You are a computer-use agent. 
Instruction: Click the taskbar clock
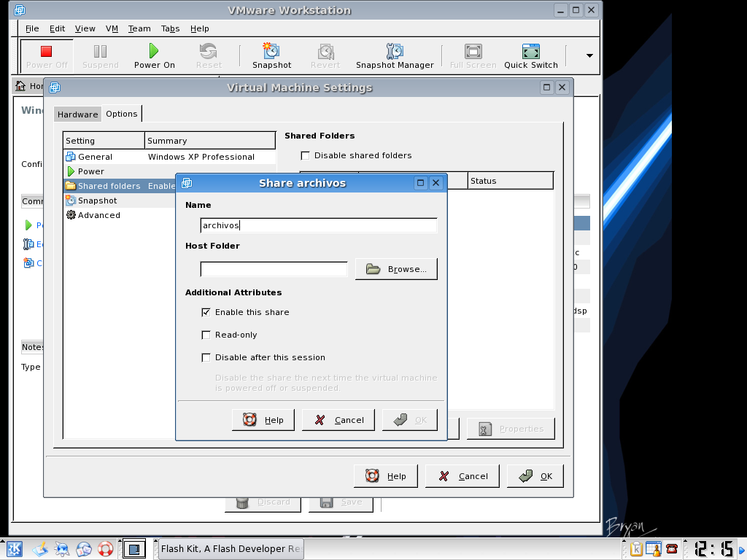713,549
